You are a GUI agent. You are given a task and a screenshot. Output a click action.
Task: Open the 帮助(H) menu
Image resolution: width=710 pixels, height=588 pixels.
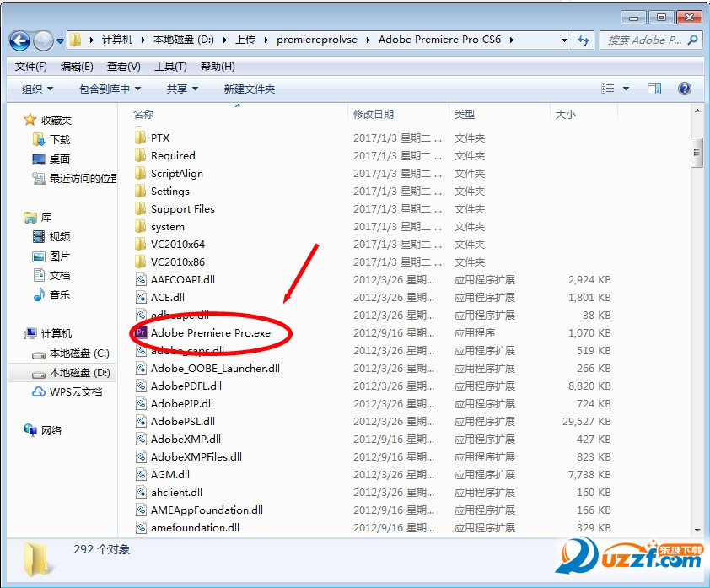[x=218, y=67]
